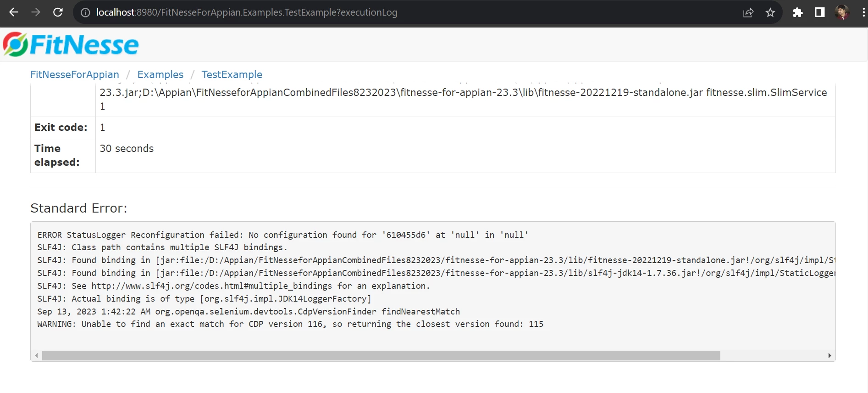The image size is (868, 393).
Task: Go forward to the next page
Action: 36,12
